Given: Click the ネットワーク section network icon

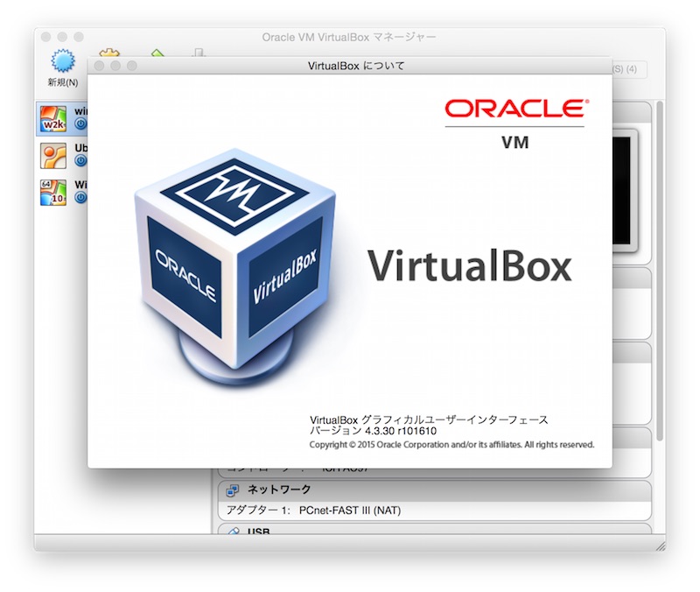Looking at the screenshot, I should [233, 490].
